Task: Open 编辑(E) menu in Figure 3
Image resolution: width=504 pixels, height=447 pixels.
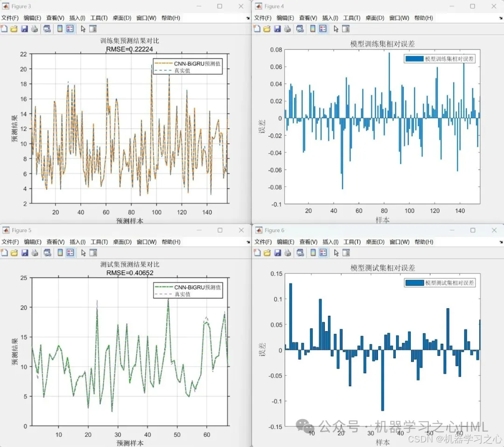Action: pos(32,18)
